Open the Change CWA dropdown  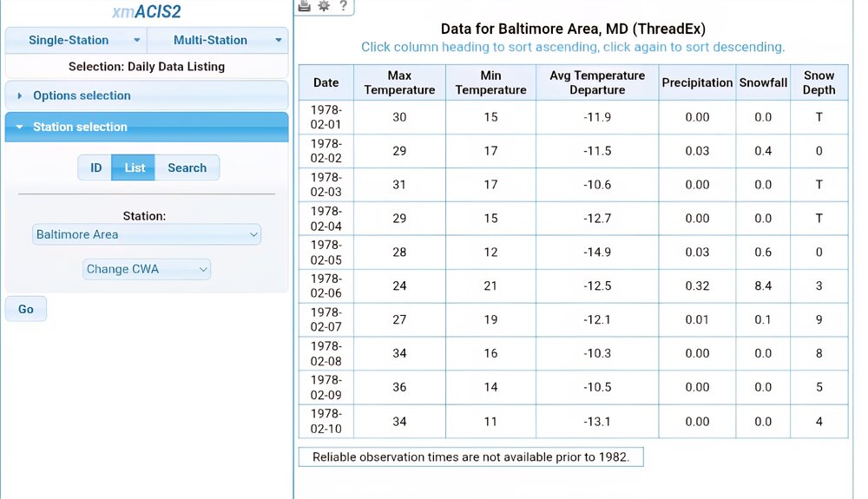[147, 269]
